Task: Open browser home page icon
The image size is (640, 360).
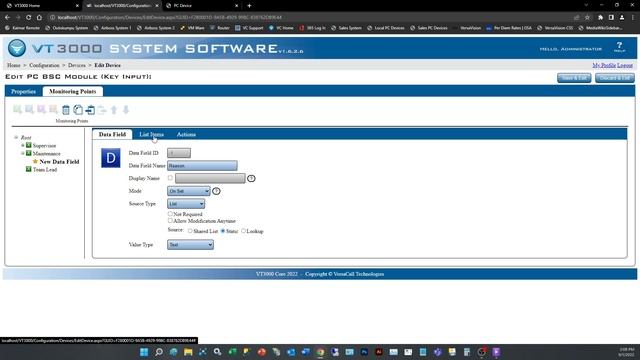Action: point(39,18)
